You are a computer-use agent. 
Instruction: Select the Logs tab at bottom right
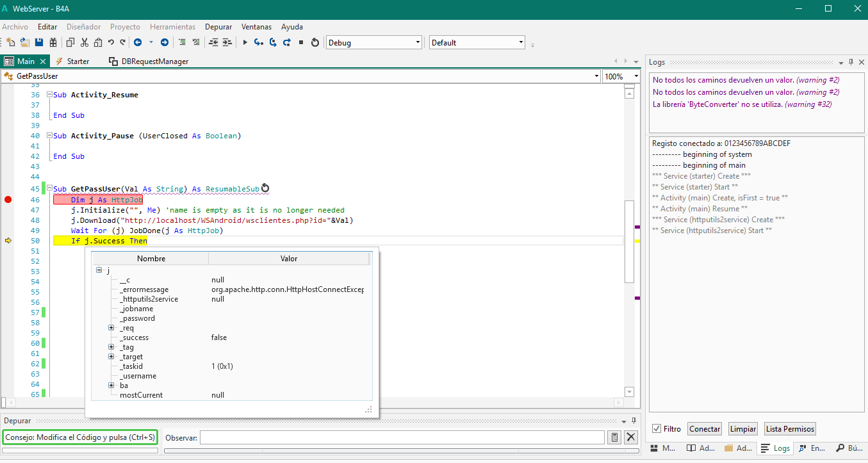(775, 448)
